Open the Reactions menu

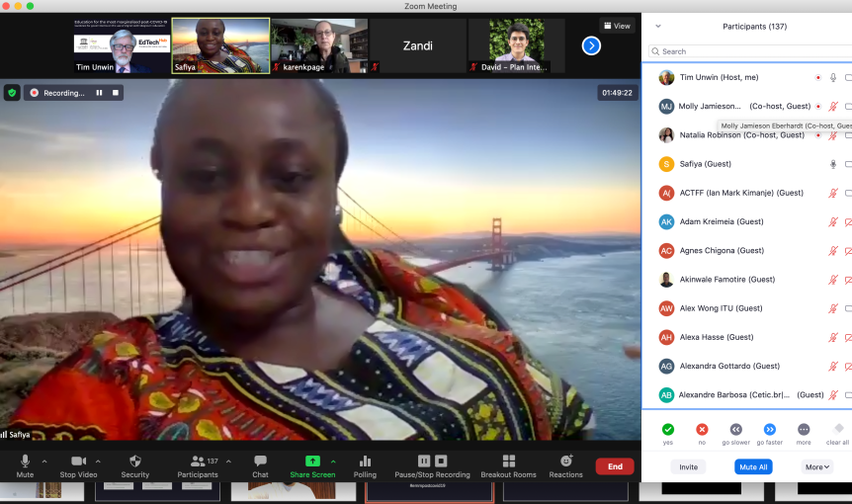[566, 462]
